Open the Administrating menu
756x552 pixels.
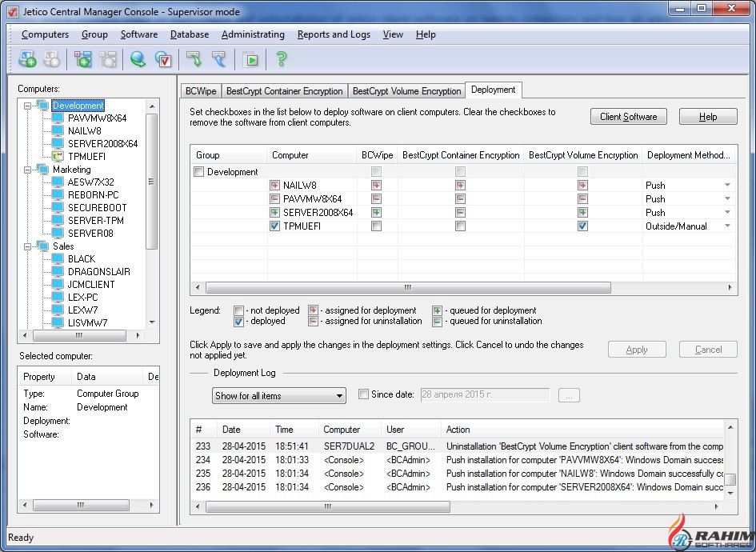tap(253, 34)
